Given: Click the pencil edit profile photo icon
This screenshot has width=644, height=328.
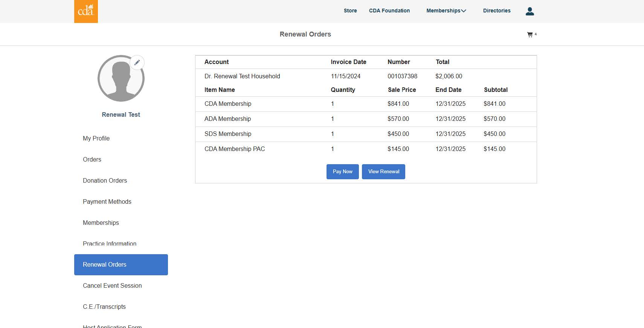Looking at the screenshot, I should coord(137,63).
